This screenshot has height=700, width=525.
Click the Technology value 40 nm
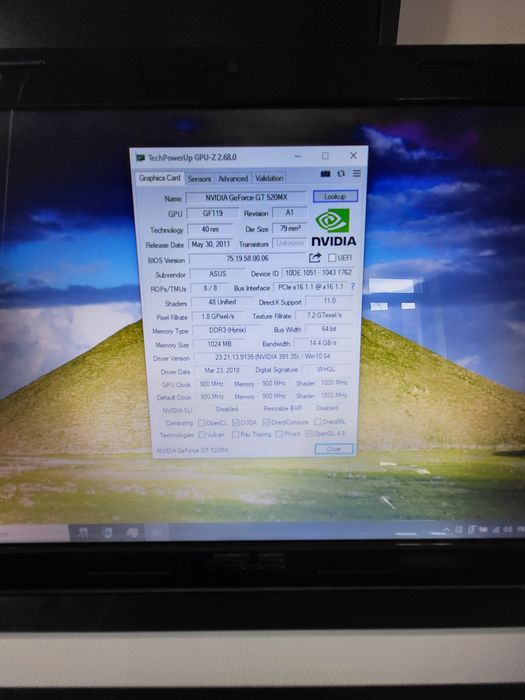pos(210,229)
